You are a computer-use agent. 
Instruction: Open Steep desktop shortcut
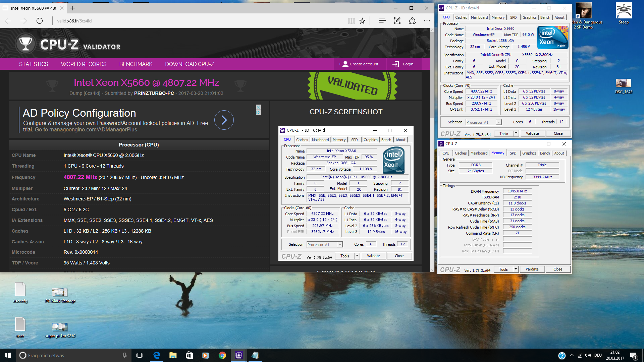pyautogui.click(x=624, y=13)
